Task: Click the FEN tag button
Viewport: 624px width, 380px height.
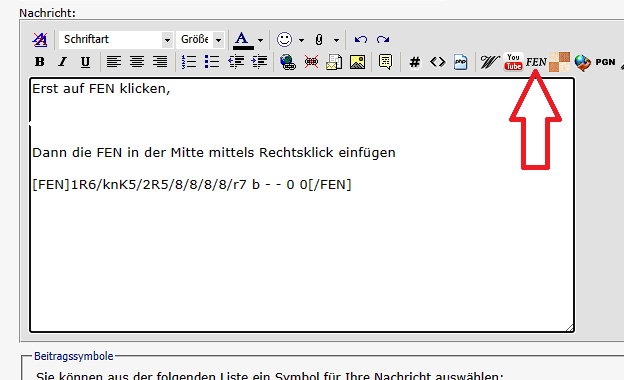Action: [536, 62]
